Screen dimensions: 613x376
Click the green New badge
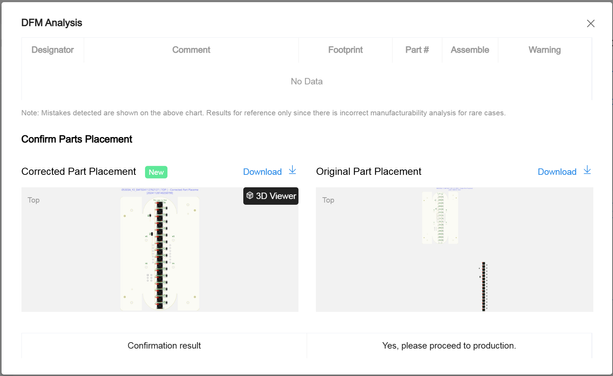coord(156,172)
